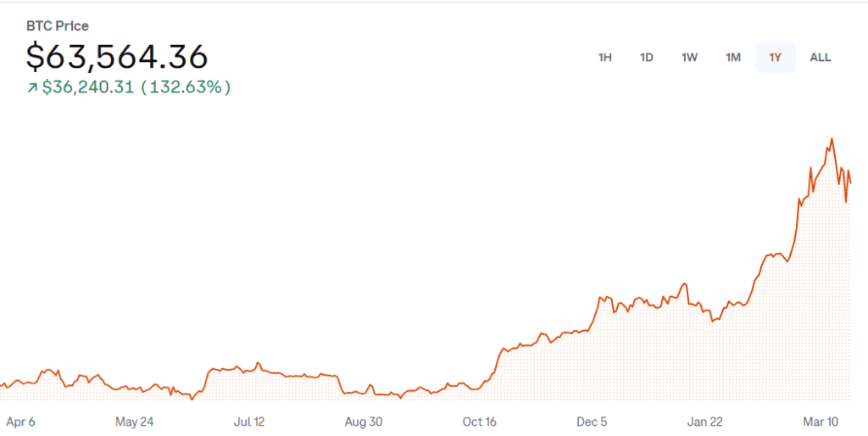This screenshot has width=868, height=436.
Task: Select the 1H time range
Action: click(604, 58)
